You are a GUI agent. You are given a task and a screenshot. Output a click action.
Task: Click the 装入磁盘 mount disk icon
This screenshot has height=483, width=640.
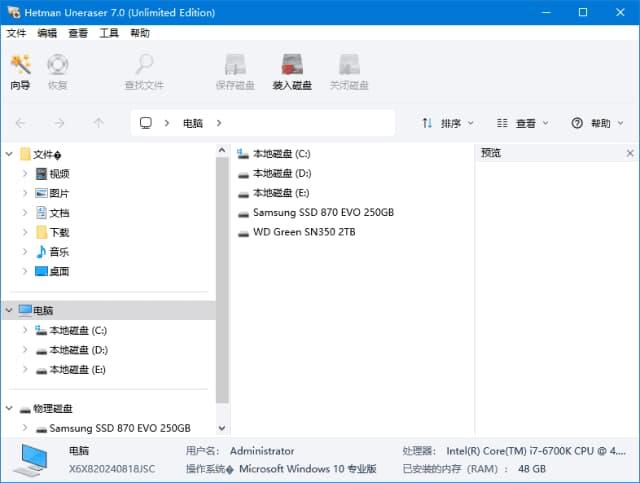point(292,71)
